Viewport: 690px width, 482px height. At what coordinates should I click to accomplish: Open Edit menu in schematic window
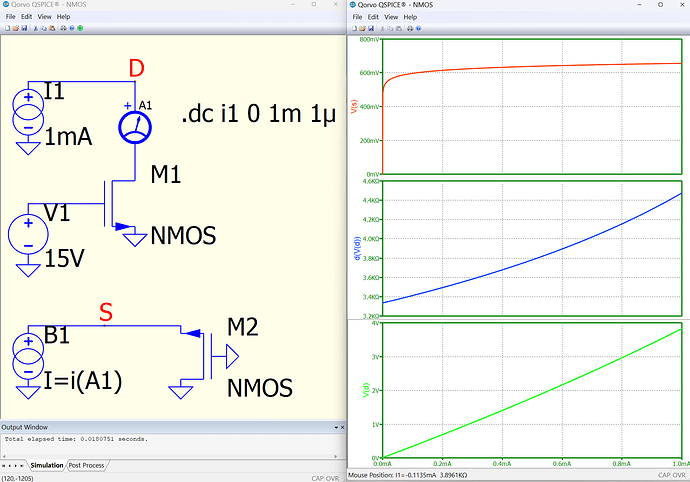click(x=26, y=16)
